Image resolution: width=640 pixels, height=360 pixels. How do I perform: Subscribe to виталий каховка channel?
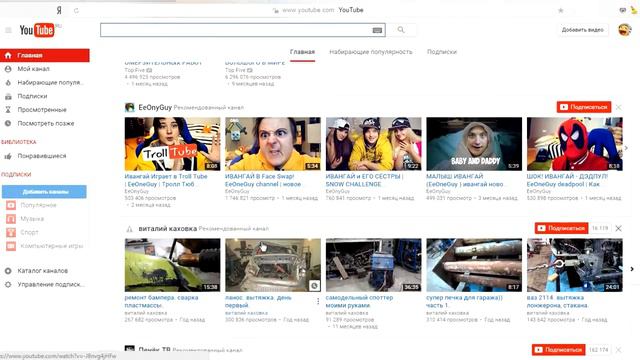pos(561,228)
